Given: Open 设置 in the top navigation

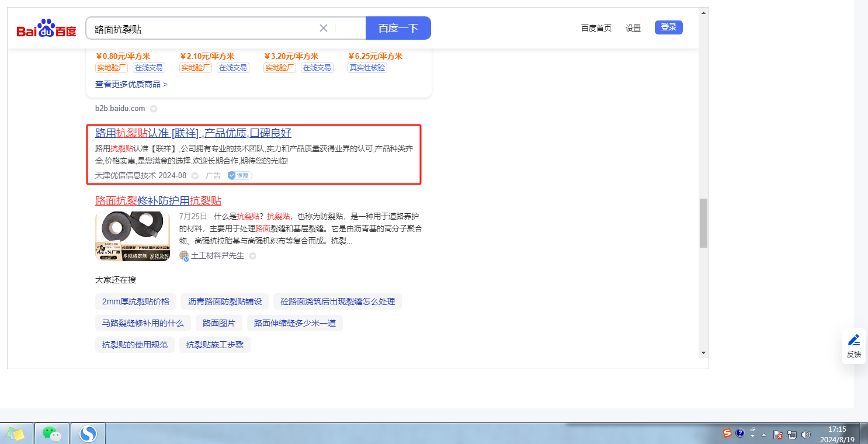Looking at the screenshot, I should (633, 28).
